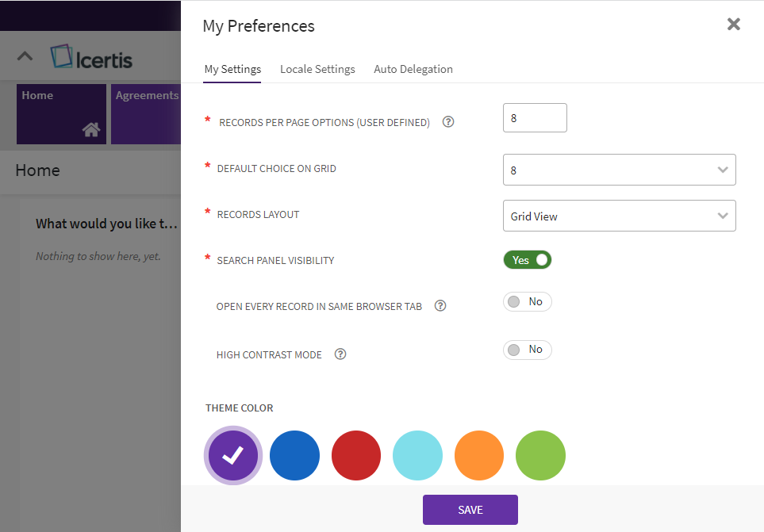Image resolution: width=764 pixels, height=532 pixels.
Task: Open the Agreements navigation tile
Action: click(x=146, y=115)
